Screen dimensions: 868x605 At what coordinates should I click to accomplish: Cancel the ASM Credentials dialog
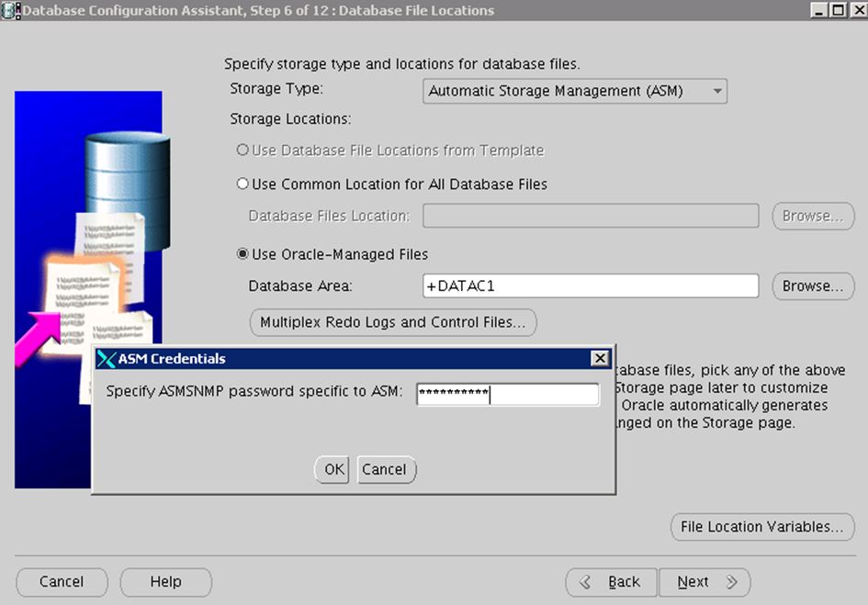386,469
